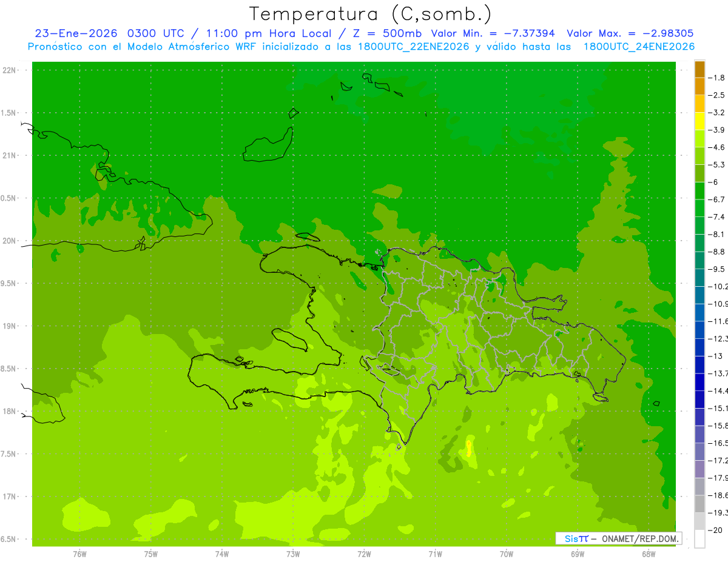Click the "70W" longitude label
This screenshot has height=562, width=728.
click(507, 554)
